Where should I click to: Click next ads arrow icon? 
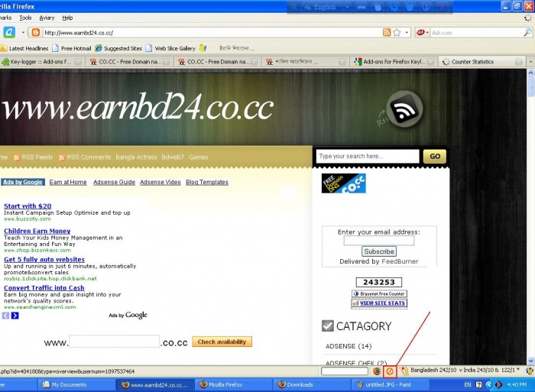pyautogui.click(x=15, y=316)
